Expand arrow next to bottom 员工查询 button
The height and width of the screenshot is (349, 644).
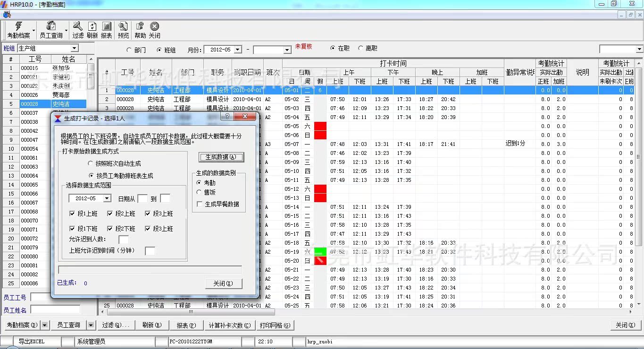pos(91,325)
